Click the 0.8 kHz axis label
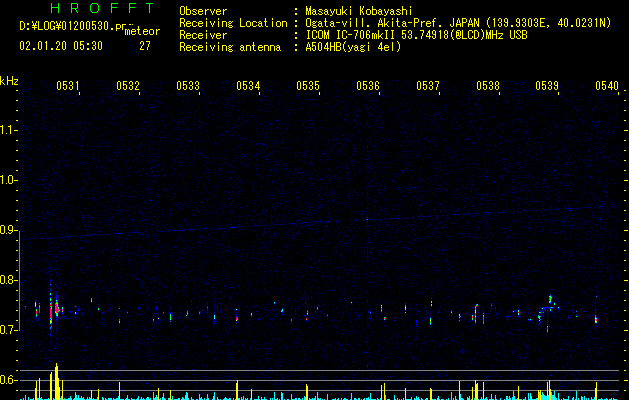Screen dimensions: 629x400 pos(9,280)
